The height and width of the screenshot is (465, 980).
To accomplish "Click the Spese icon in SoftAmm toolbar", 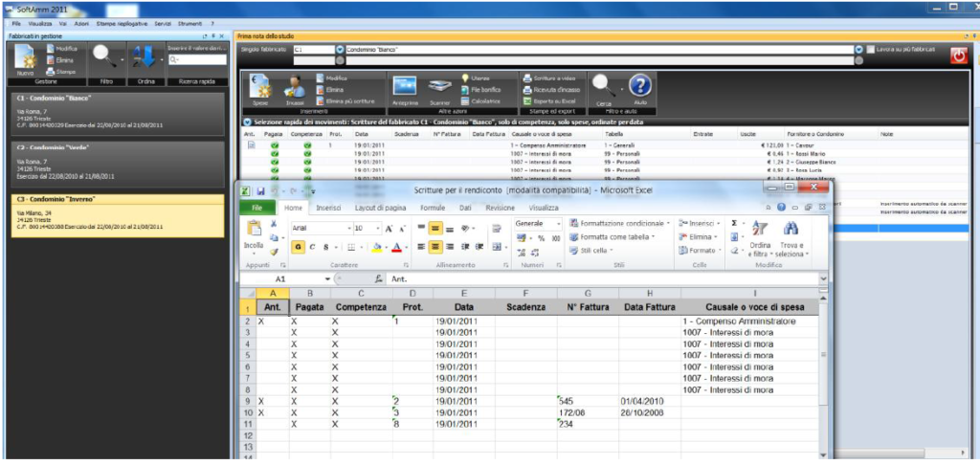I will (259, 88).
